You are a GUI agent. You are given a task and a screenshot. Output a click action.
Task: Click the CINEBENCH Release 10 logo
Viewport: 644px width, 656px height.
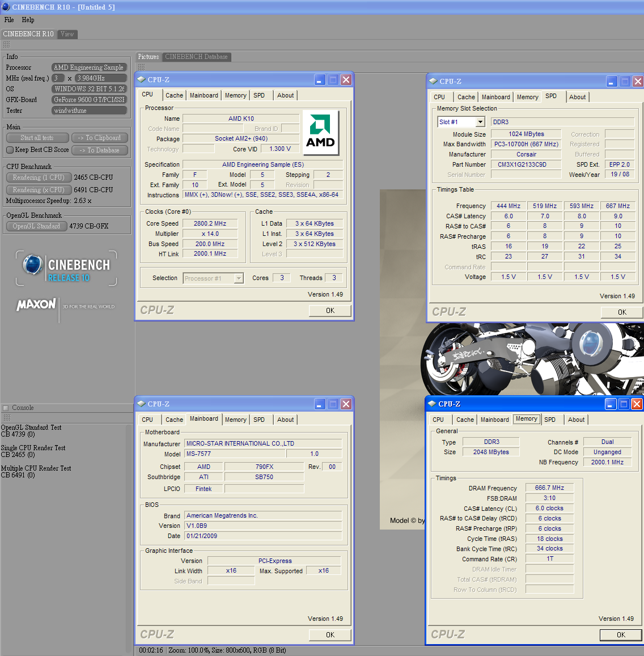(66, 269)
